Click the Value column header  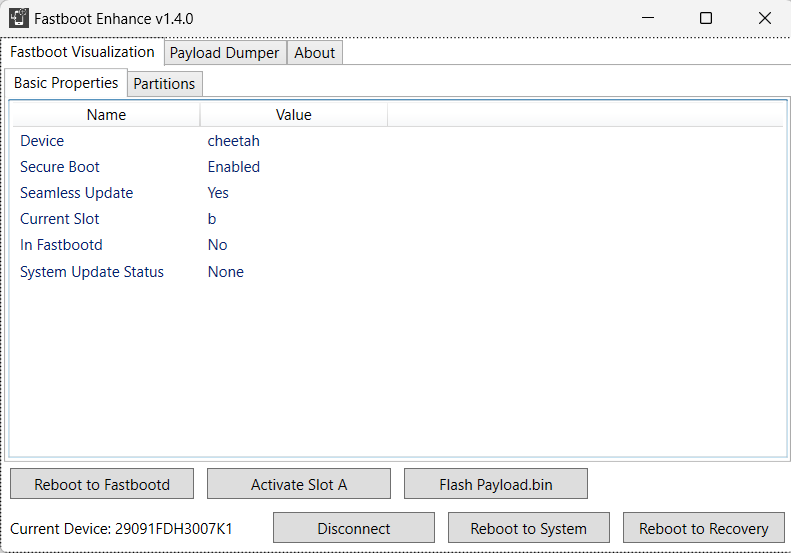[293, 115]
